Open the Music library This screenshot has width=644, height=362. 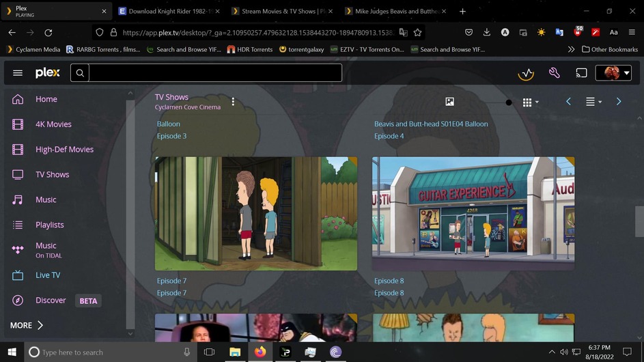(x=46, y=199)
